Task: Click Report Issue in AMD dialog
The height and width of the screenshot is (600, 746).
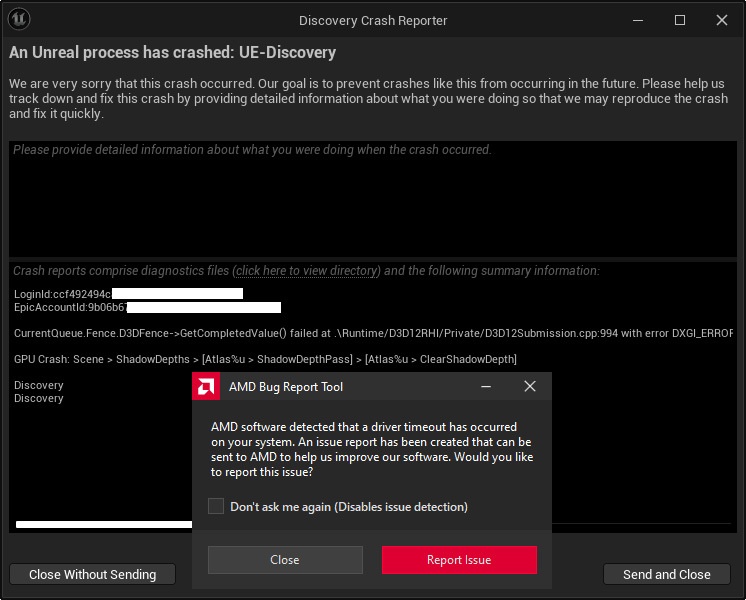Action: click(459, 560)
